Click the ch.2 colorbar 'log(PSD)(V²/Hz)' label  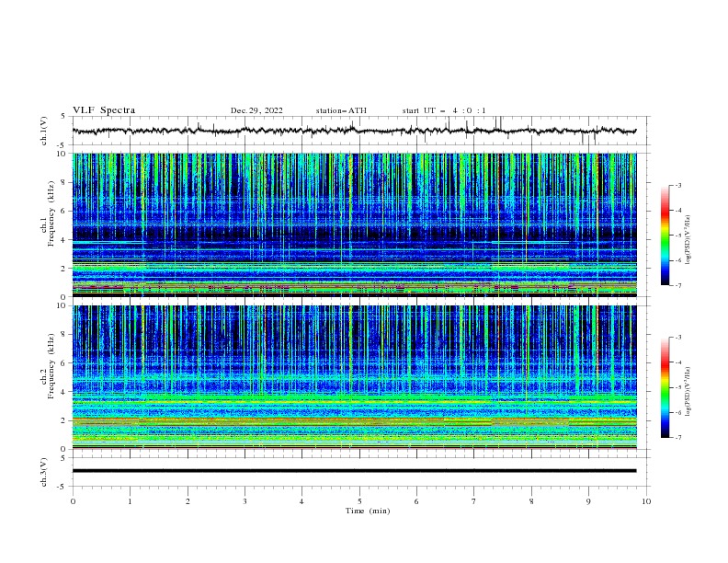[x=688, y=392]
